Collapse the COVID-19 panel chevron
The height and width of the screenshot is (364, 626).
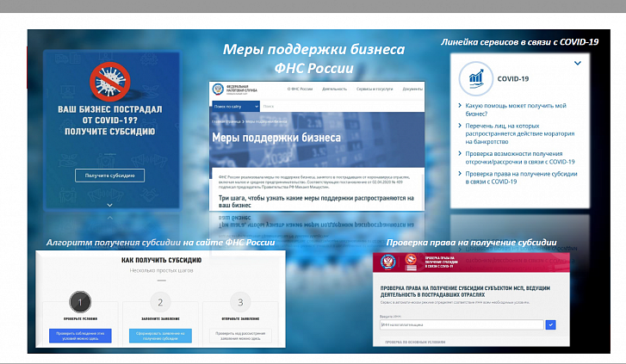coord(577,63)
